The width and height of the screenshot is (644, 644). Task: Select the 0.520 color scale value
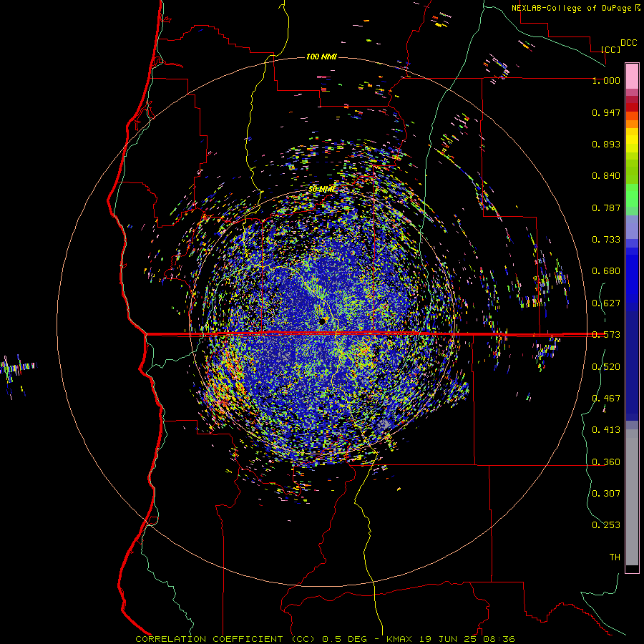point(606,367)
